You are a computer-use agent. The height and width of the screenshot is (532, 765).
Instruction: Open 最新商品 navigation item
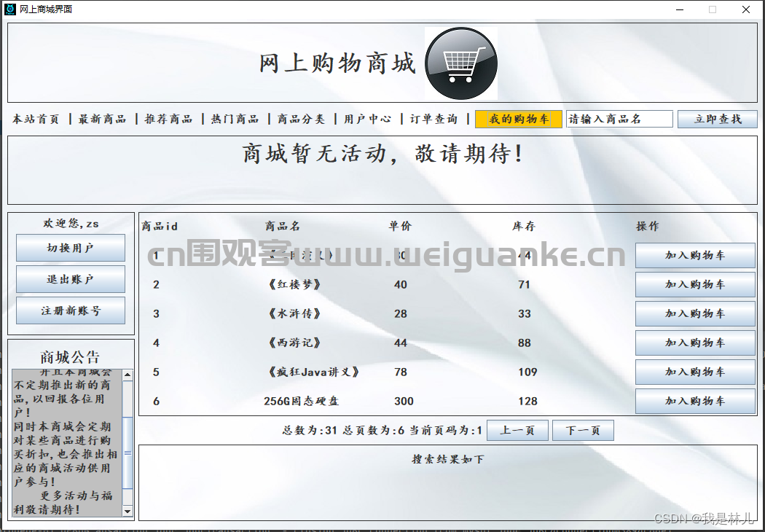tap(103, 119)
